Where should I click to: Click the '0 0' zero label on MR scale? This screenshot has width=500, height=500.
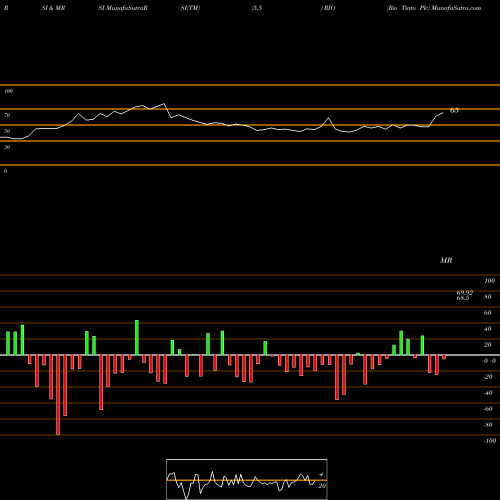pyautogui.click(x=490, y=361)
